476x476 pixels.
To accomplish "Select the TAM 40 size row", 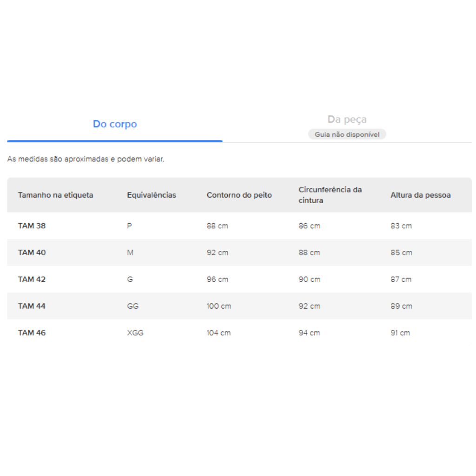I will [239, 252].
